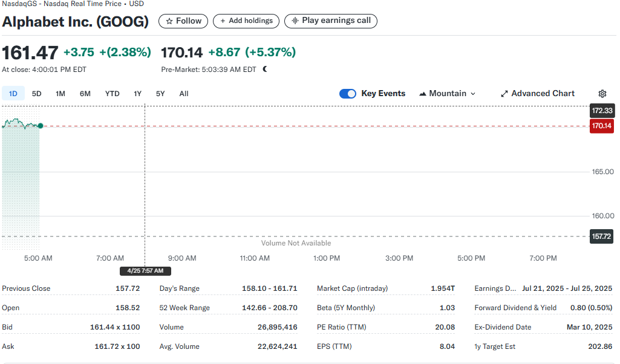Click the Alphabet Inc. (GOOG) heading

(x=76, y=21)
